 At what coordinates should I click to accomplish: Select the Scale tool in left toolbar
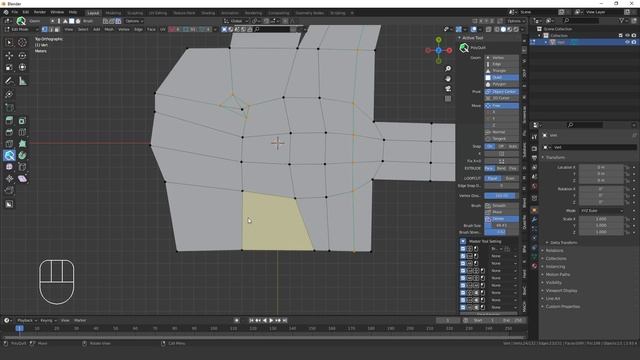tap(9, 67)
